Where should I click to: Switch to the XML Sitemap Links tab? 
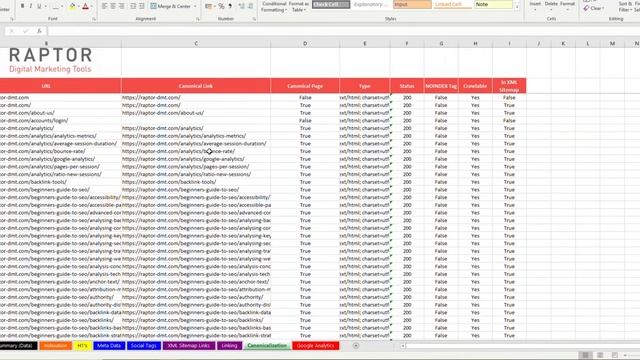coord(189,346)
